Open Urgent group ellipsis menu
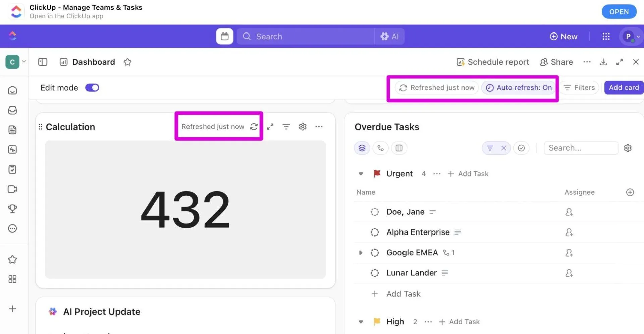This screenshot has height=334, width=644. [437, 174]
